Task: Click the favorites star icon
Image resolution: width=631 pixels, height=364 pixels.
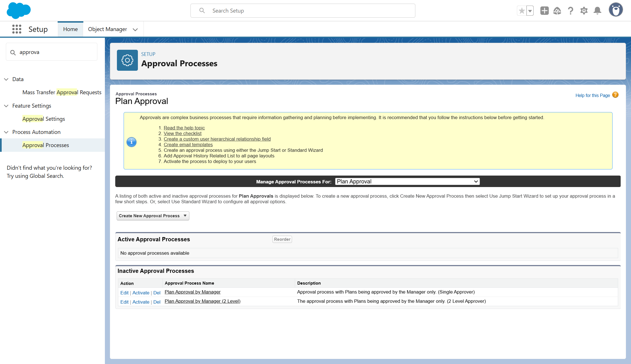Action: [x=522, y=11]
